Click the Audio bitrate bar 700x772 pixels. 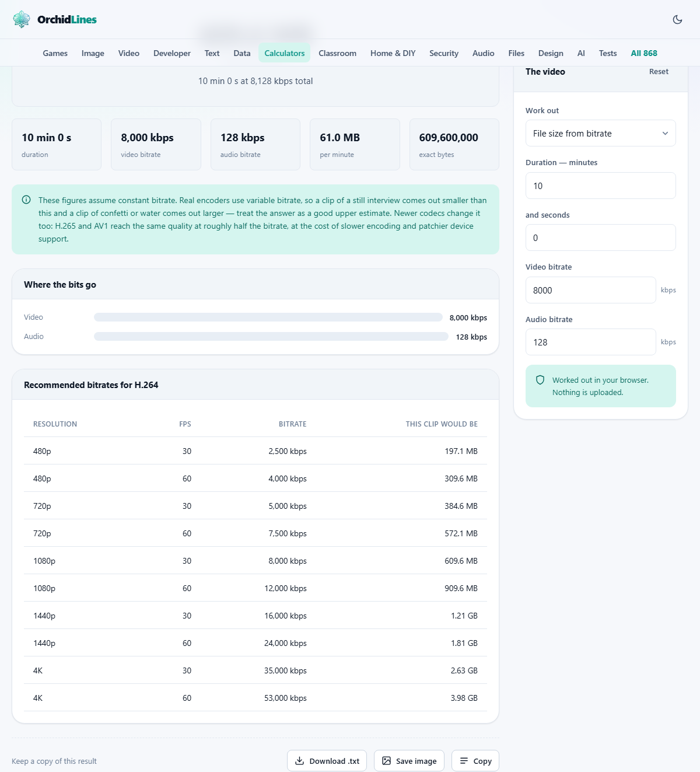(271, 337)
